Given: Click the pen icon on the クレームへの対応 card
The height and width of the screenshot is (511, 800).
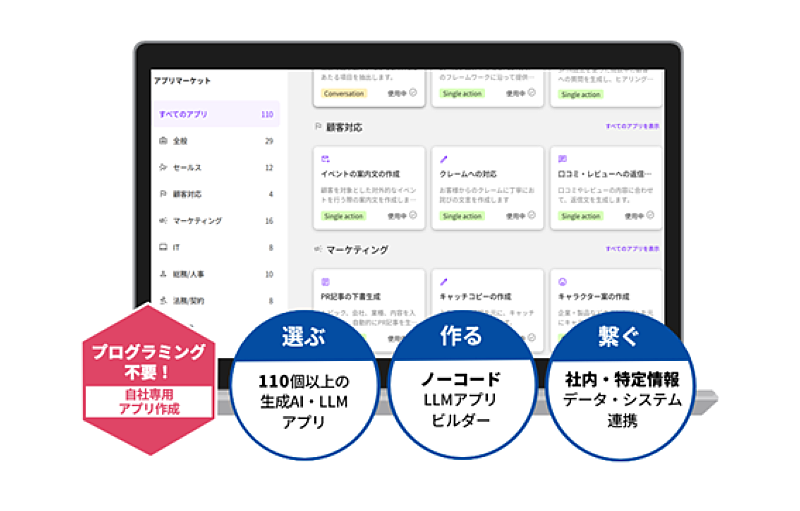Looking at the screenshot, I should [x=444, y=159].
